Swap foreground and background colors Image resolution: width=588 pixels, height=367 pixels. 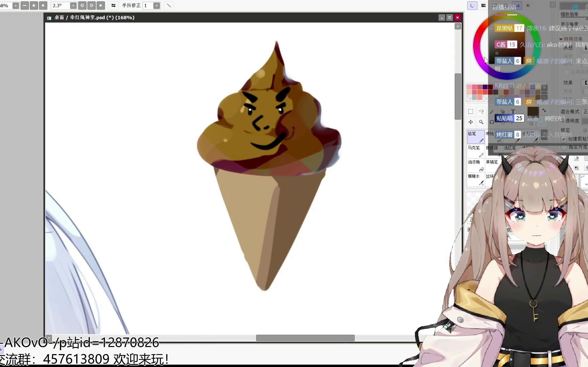tap(544, 110)
